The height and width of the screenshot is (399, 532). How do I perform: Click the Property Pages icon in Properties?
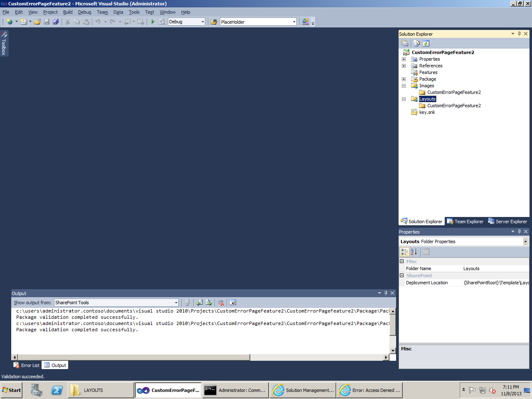tap(426, 251)
